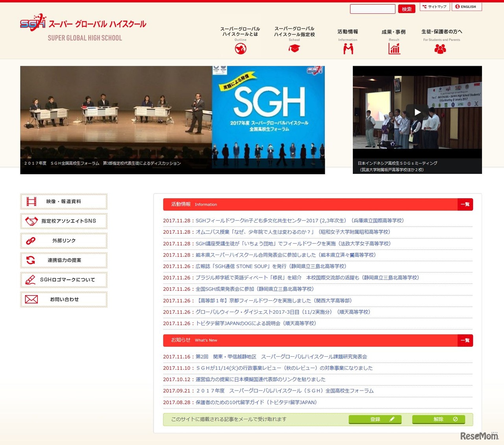Play the Indonesia-Japan SDGs meeting video
504x445 pixels.
pyautogui.click(x=417, y=112)
